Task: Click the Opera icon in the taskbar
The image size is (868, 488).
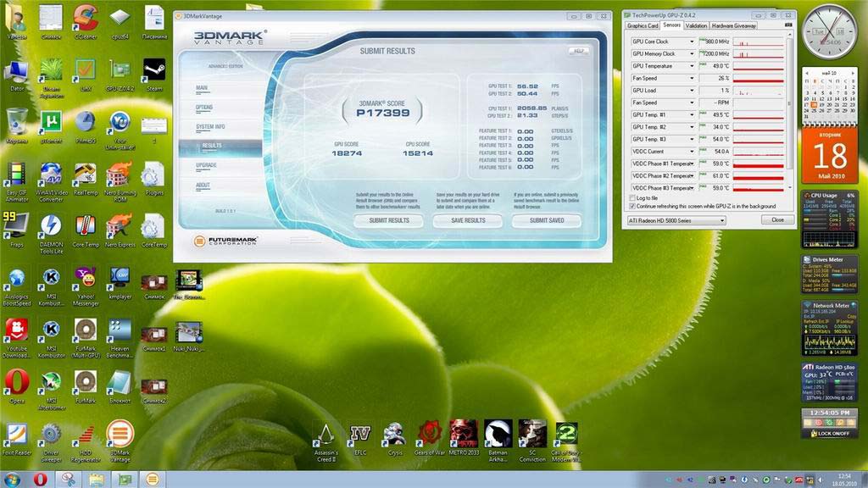Action: [40, 480]
